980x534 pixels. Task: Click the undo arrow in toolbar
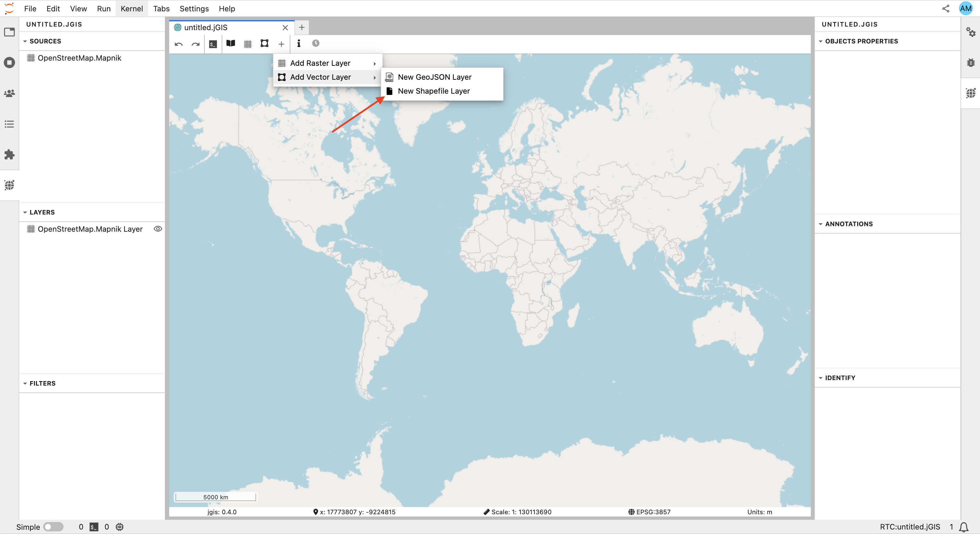tap(179, 44)
